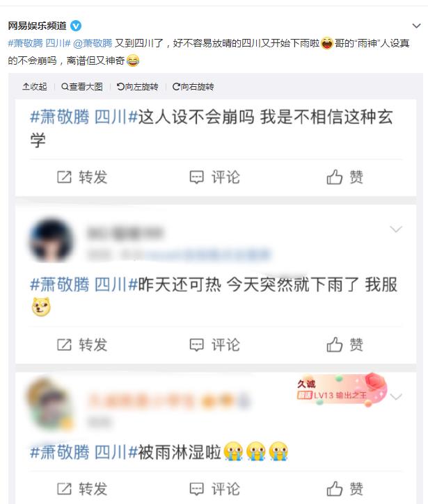Click the verified badge next to 网易娱乐频道

click(x=76, y=26)
